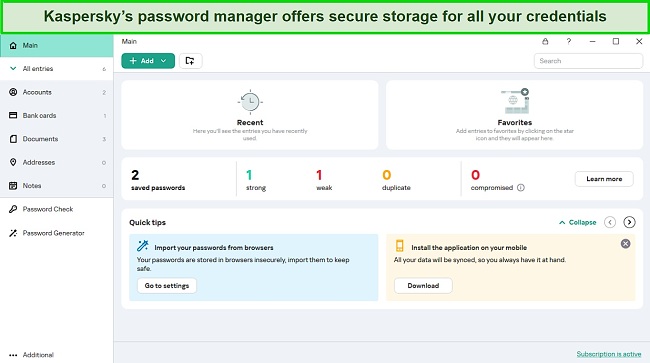Open the Password Generator
650x363 pixels.
[x=56, y=233]
